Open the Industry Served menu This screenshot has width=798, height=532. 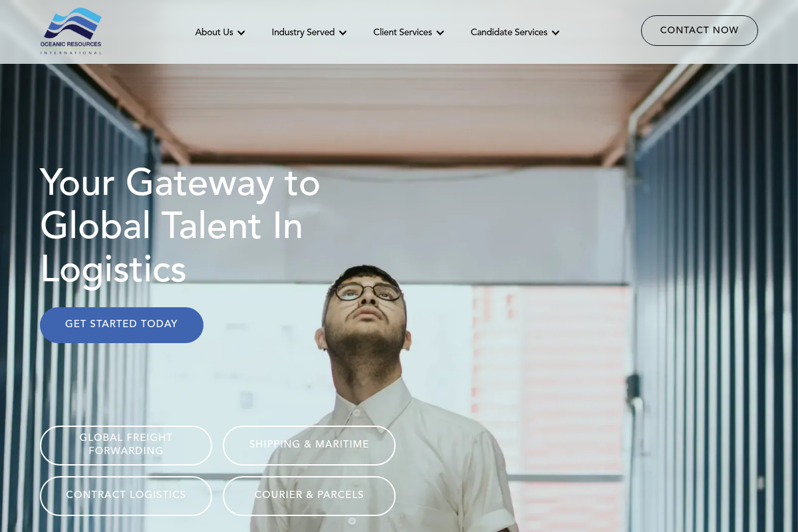point(303,33)
